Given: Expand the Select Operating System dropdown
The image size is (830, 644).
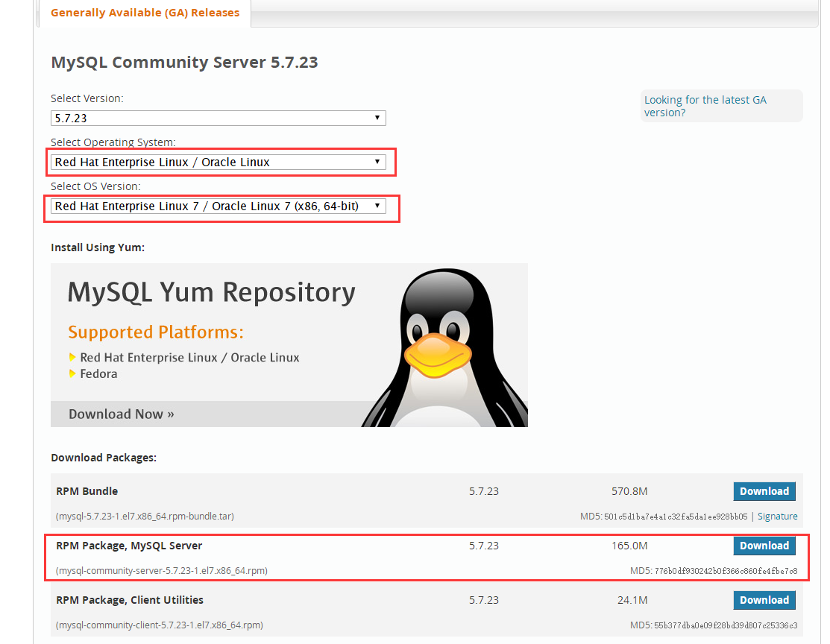Looking at the screenshot, I should click(x=218, y=162).
